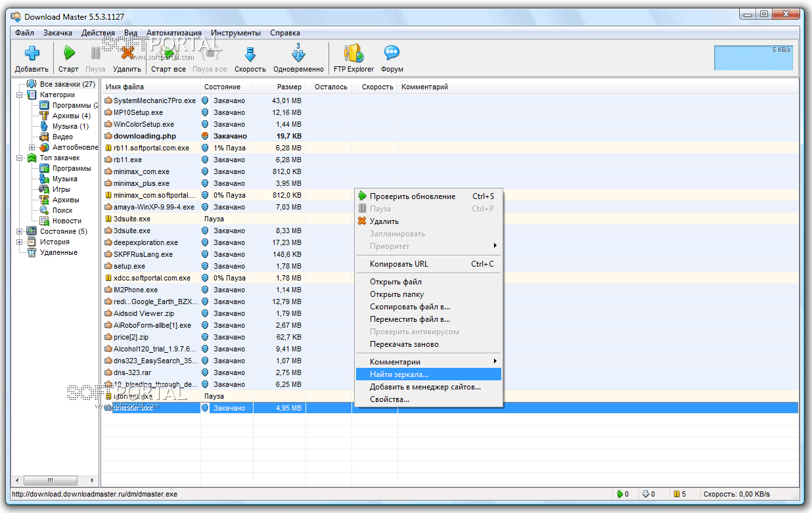
Task: Open the Форум chat bubble icon
Action: pyautogui.click(x=392, y=54)
